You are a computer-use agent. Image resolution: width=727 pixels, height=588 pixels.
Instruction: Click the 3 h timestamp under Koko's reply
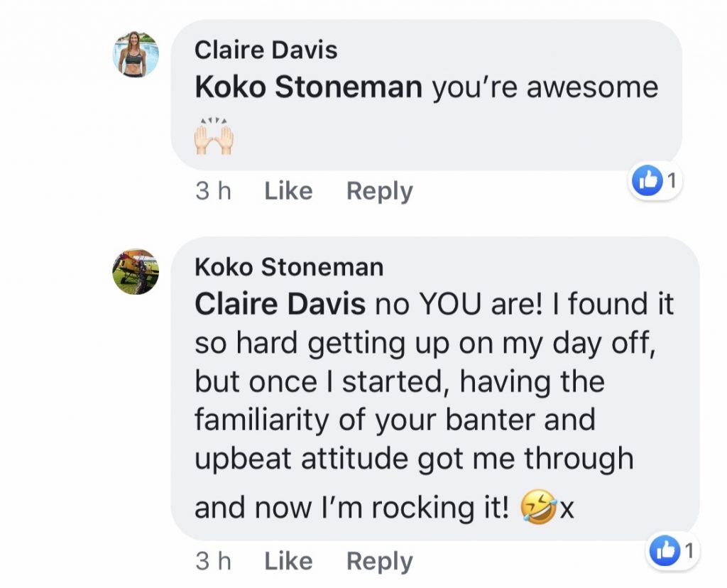coord(214,562)
